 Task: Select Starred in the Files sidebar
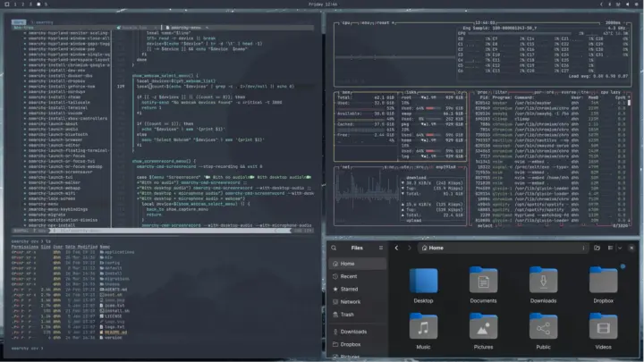pos(357,289)
